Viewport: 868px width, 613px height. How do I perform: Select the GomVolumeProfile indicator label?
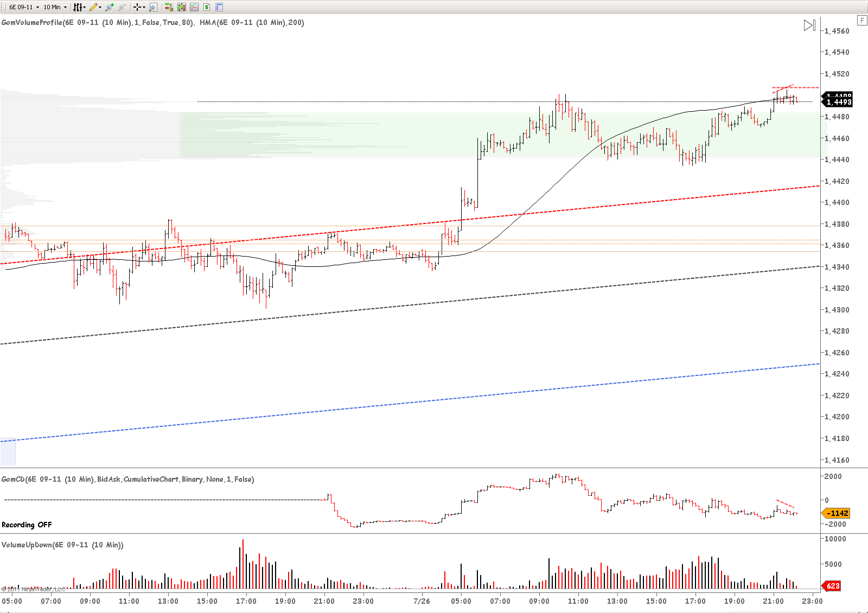tap(98, 23)
